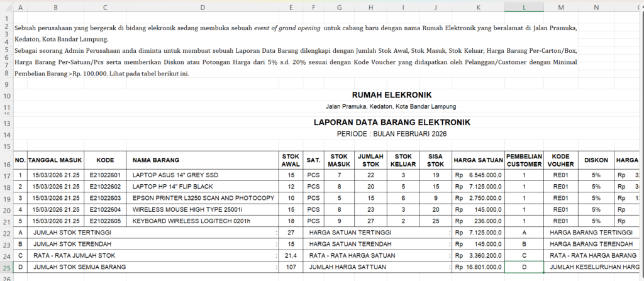Click the WIRELESS MOUSE HIGH TYPE 25001i cell
644x281 pixels.
[x=202, y=209]
